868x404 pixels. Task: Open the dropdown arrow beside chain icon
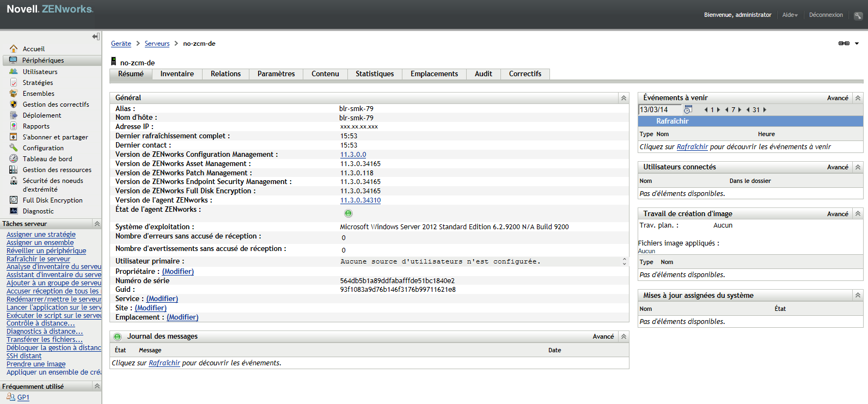coord(857,44)
